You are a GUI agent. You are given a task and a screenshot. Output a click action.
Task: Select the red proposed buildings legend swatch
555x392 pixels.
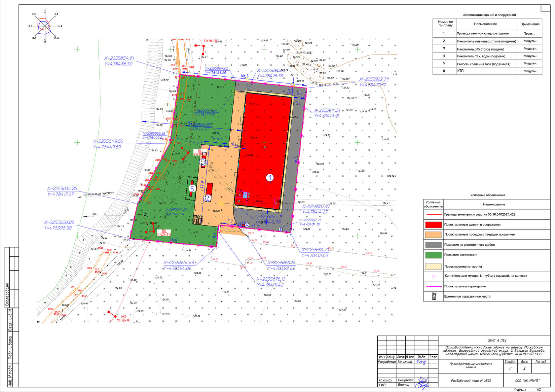click(x=433, y=225)
